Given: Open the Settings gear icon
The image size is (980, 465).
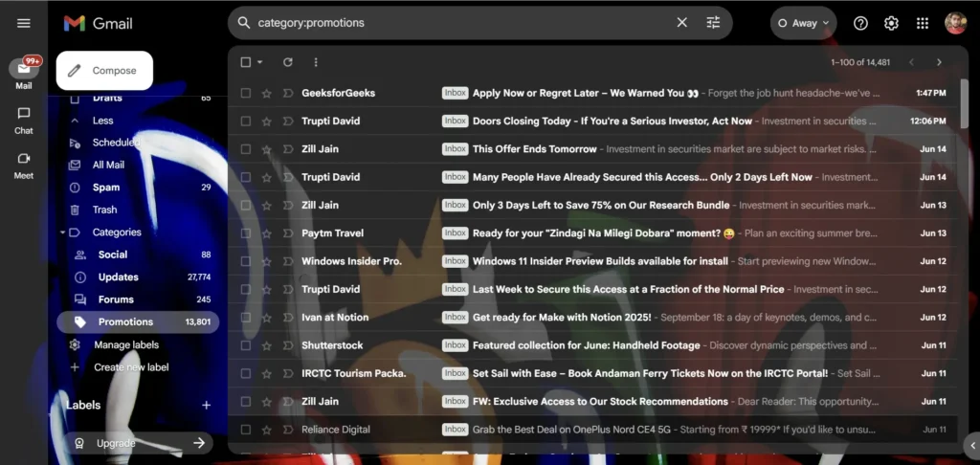Looking at the screenshot, I should click(891, 23).
